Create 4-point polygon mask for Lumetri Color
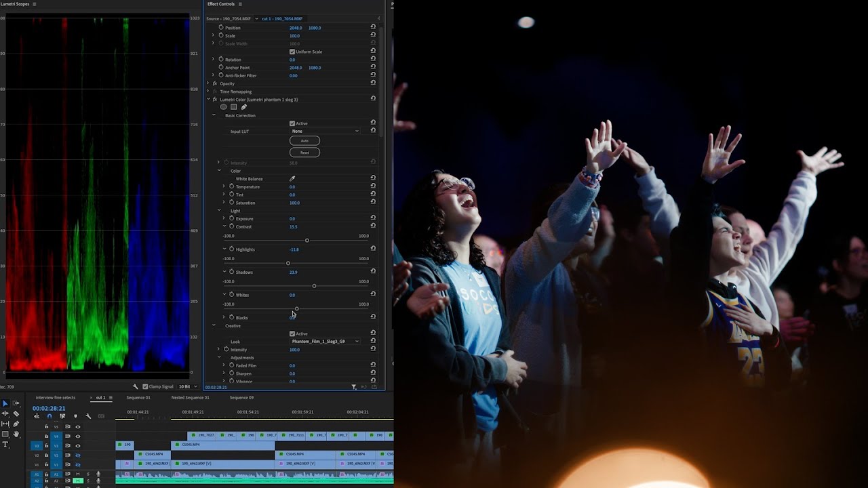This screenshot has height=488, width=868. tap(233, 107)
